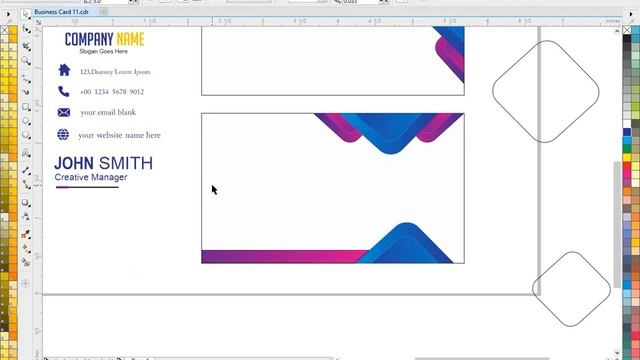Image resolution: width=640 pixels, height=360 pixels.
Task: Select the large blue diamond atop the card
Action: (x=390, y=133)
